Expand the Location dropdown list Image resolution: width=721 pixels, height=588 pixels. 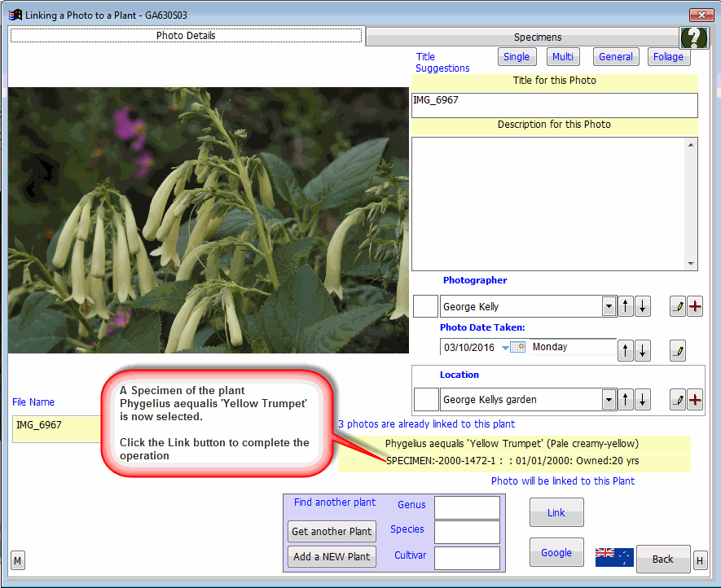(x=609, y=400)
